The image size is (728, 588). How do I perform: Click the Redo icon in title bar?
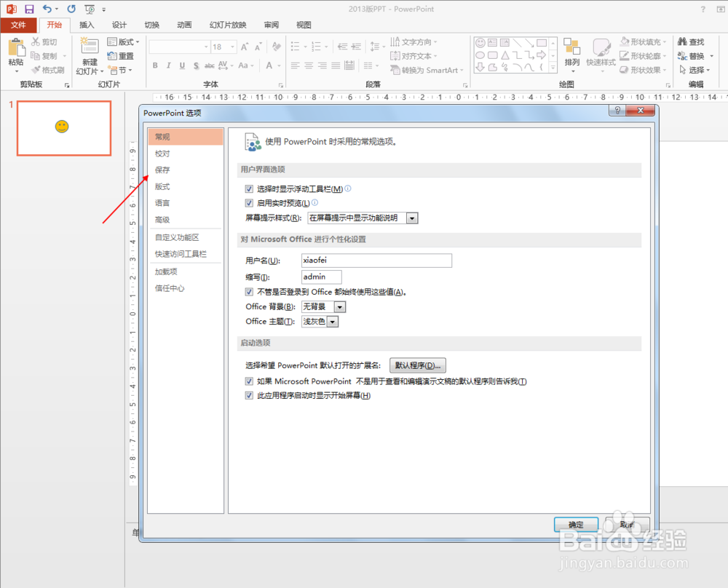pos(71,9)
